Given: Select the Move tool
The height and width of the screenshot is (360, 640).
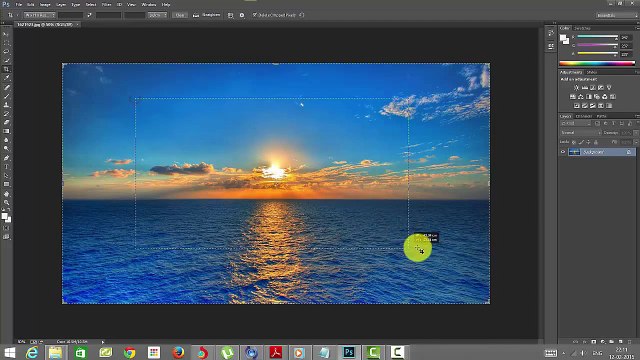Looking at the screenshot, I should pos(6,34).
